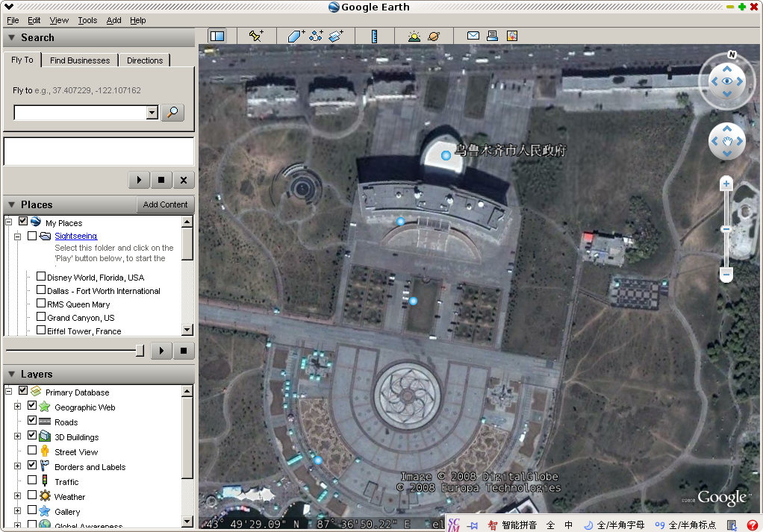Open the Edit menu
This screenshot has height=532, width=763.
click(34, 20)
